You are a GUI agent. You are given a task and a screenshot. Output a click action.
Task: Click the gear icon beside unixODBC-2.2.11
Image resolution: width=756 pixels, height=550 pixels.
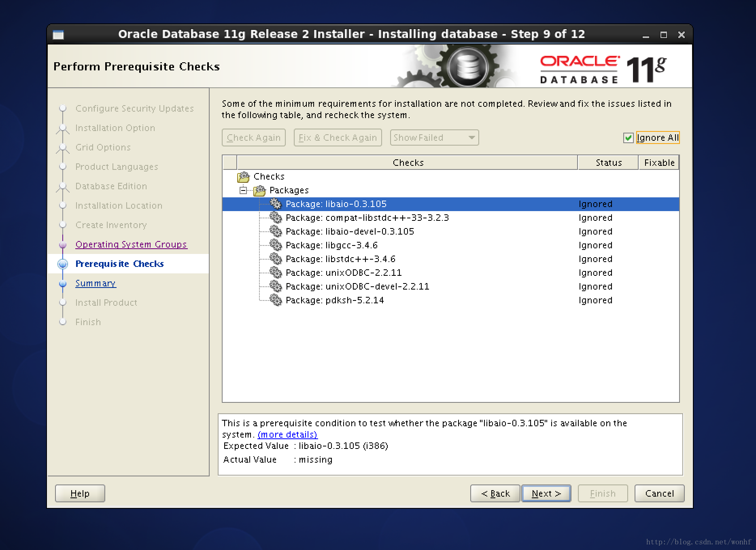276,273
